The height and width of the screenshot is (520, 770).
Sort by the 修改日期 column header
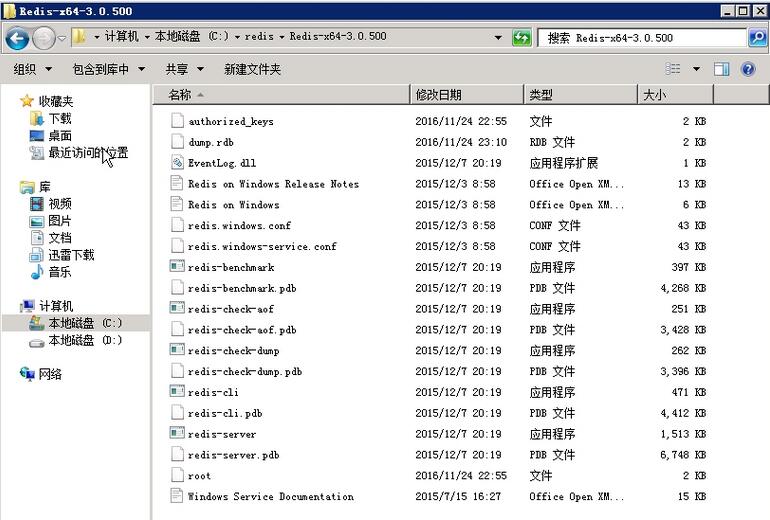467,94
